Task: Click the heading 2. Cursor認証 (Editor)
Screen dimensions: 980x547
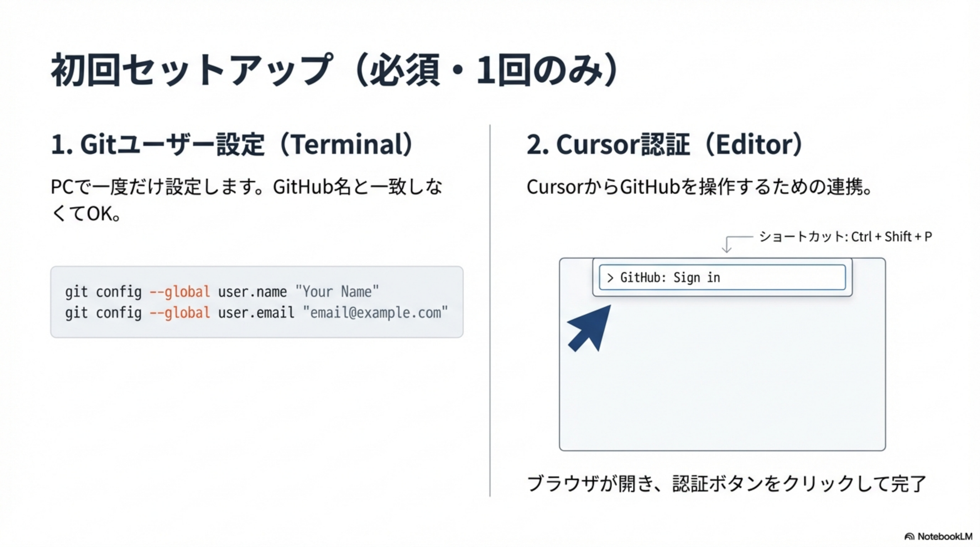Action: [664, 145]
